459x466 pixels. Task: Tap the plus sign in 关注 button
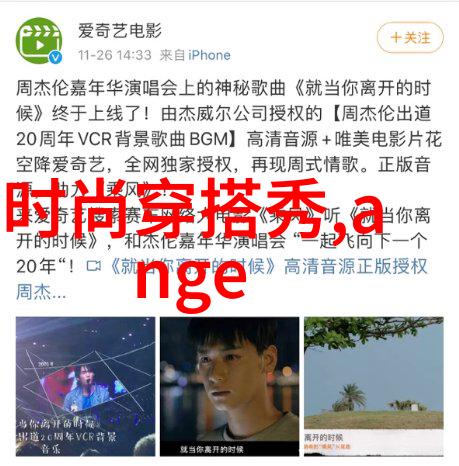[396, 37]
